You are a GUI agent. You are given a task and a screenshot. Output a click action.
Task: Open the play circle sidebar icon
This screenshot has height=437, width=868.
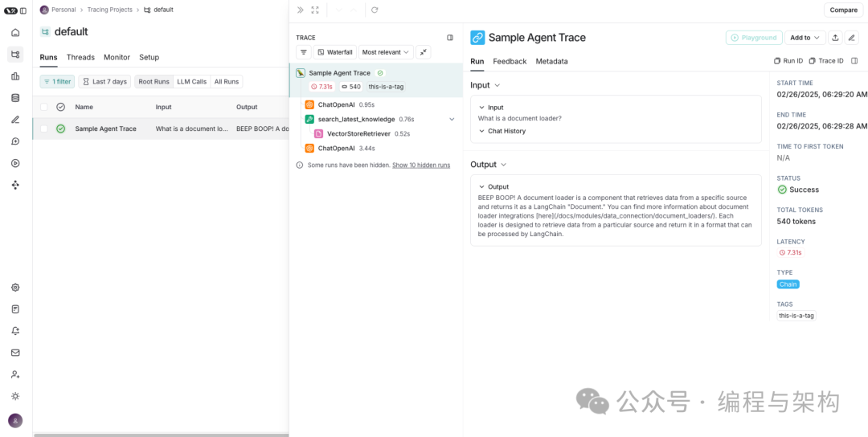[x=15, y=163]
